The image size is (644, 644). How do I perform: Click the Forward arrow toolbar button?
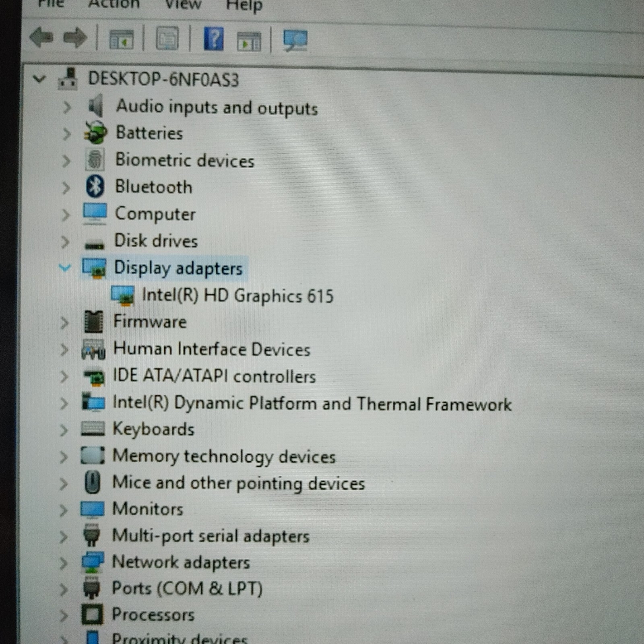(75, 38)
